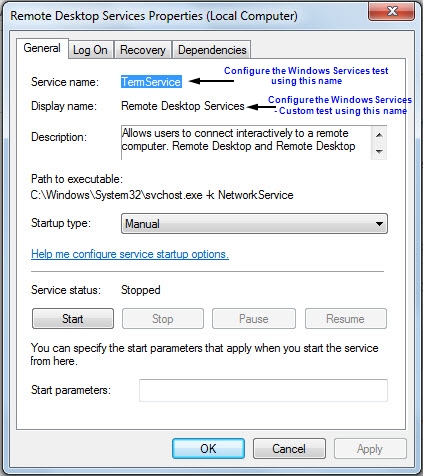The height and width of the screenshot is (476, 423).
Task: Click the Start service button
Action: click(x=73, y=319)
